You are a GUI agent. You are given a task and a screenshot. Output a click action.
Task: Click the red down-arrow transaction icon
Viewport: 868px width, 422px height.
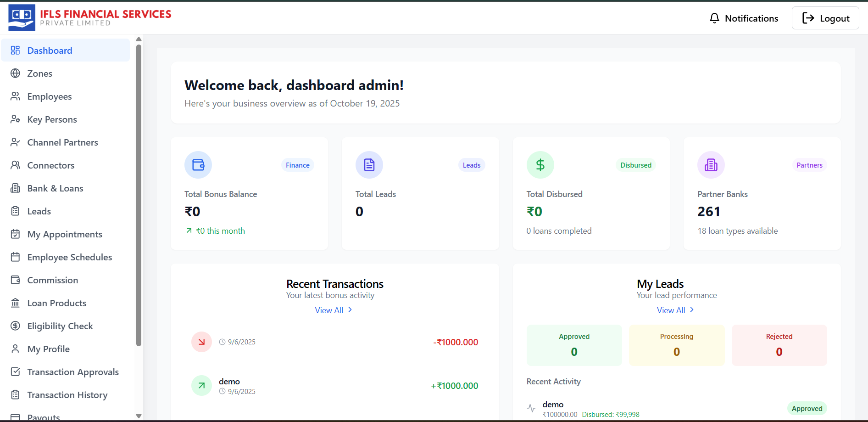click(x=201, y=342)
